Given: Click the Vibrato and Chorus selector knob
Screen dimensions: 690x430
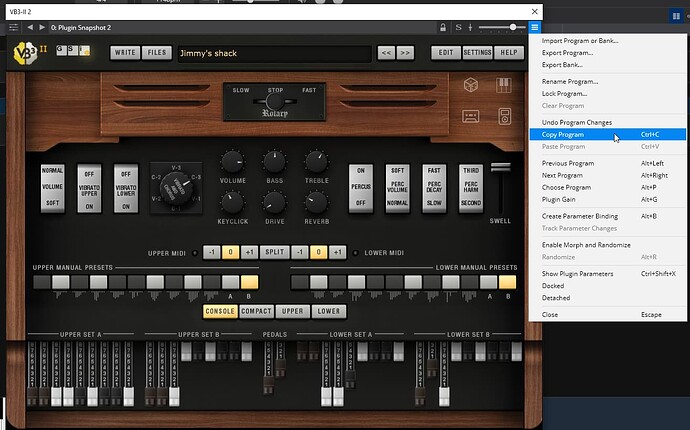Looking at the screenshot, I should click(176, 188).
